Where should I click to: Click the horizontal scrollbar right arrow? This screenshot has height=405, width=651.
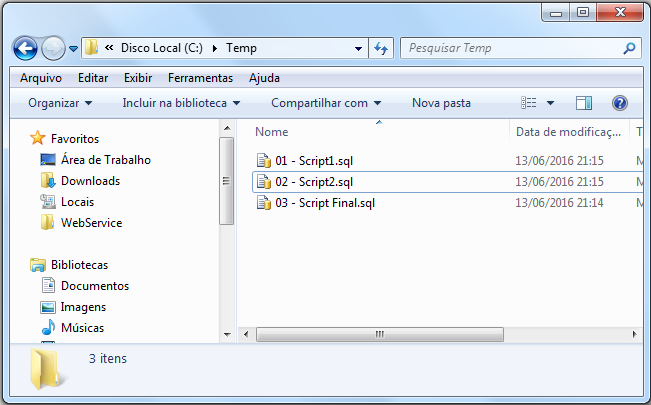(x=634, y=334)
